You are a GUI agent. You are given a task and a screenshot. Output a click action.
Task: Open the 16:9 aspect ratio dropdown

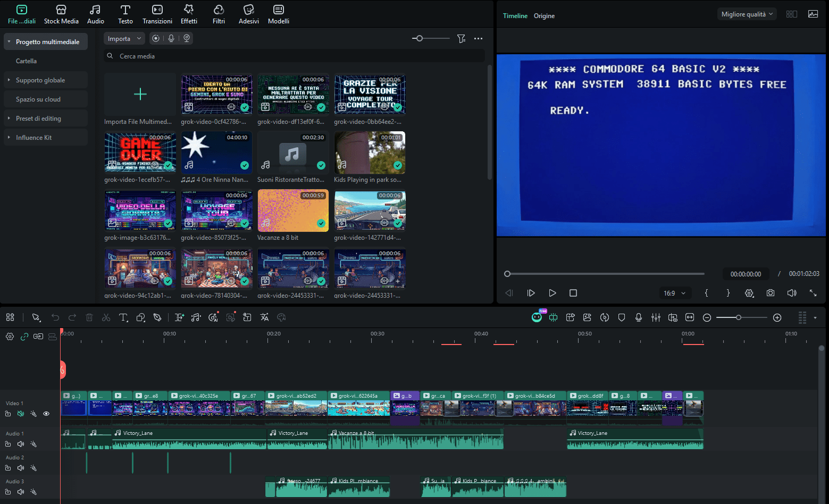click(x=674, y=293)
